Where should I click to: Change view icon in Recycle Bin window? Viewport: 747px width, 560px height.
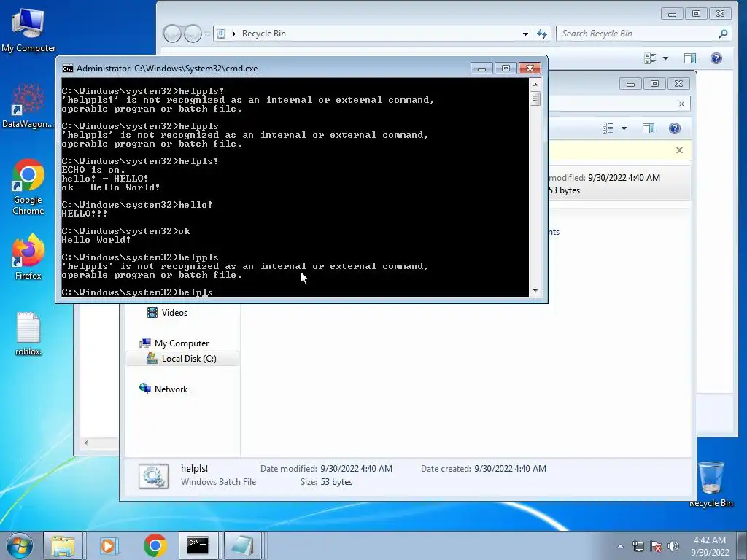(650, 58)
